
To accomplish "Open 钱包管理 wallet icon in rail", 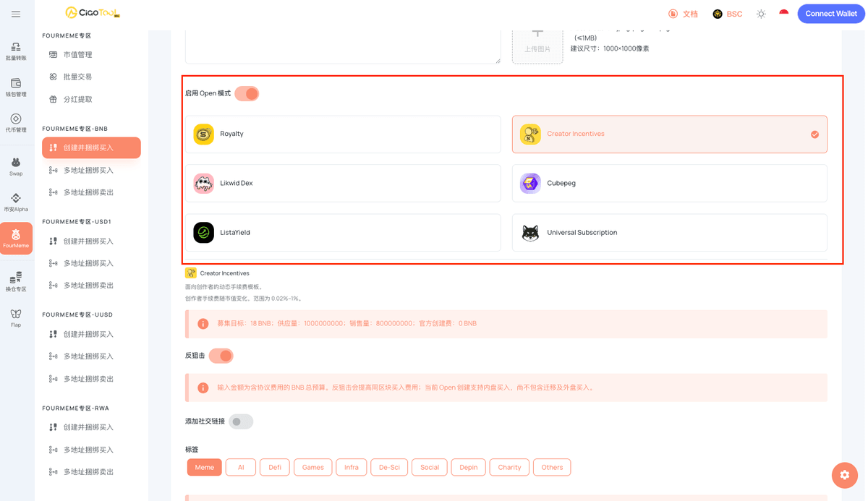I will [16, 87].
